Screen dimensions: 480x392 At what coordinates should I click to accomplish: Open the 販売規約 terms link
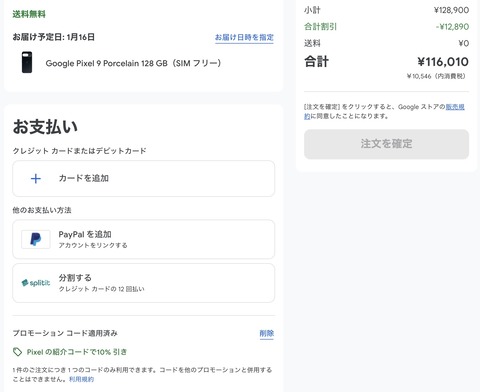455,107
